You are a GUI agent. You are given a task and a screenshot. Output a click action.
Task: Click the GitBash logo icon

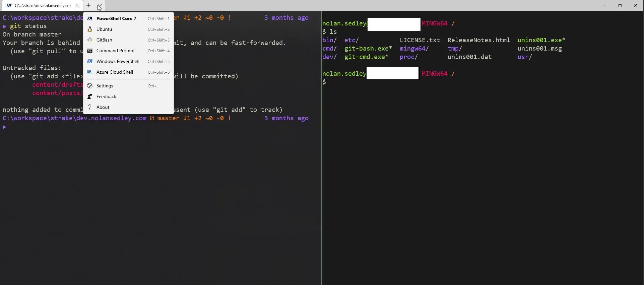tap(90, 40)
